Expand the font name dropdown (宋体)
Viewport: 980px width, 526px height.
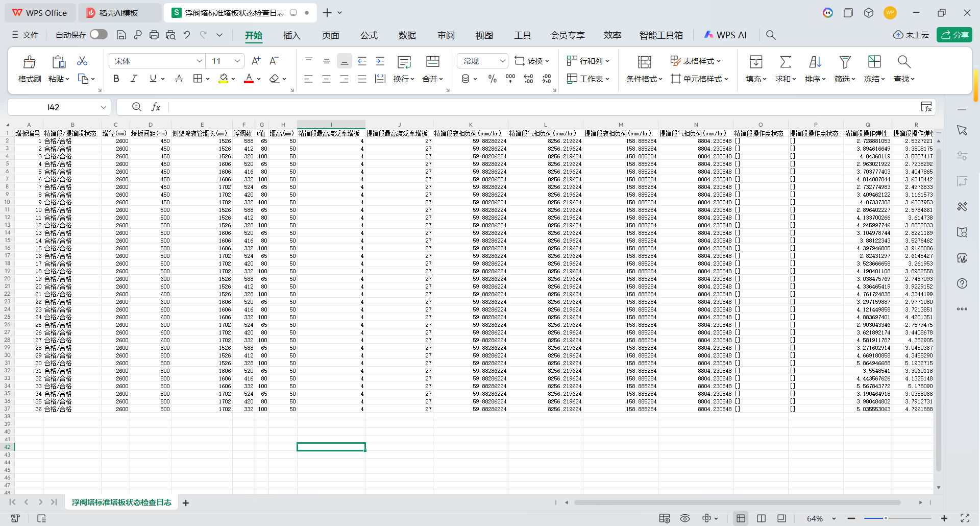point(199,61)
